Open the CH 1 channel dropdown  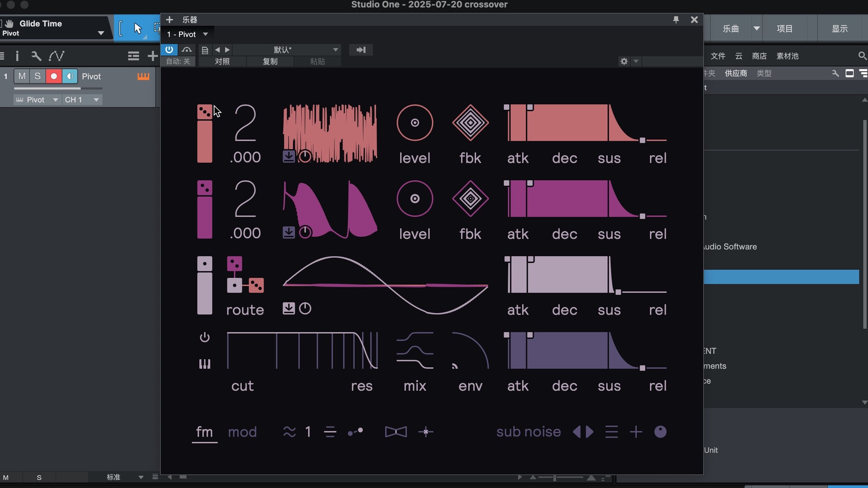click(x=82, y=99)
